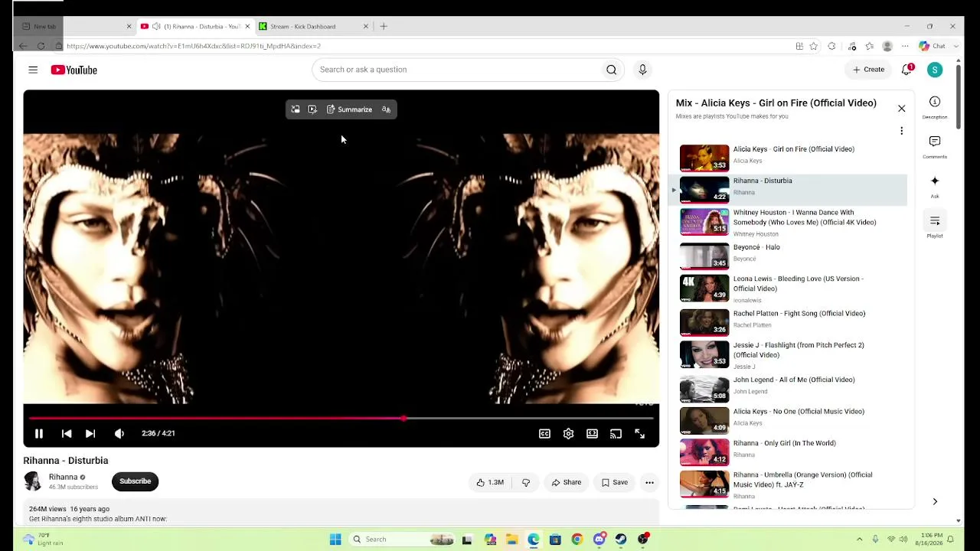The image size is (980, 551).
Task: Open the Ask side panel
Action: point(935,186)
